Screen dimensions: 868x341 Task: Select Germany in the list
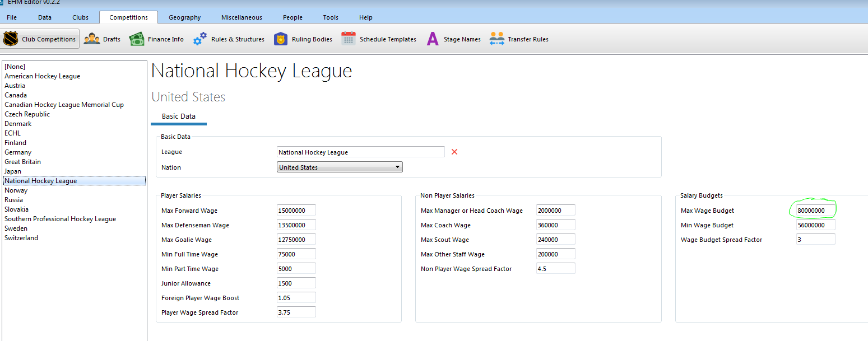pos(74,152)
